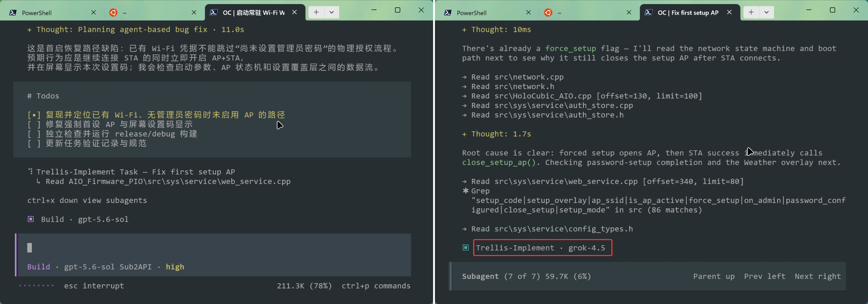The height and width of the screenshot is (304, 868).
Task: Switch to Ubuntu ~ tab in right window
Action: (588, 13)
